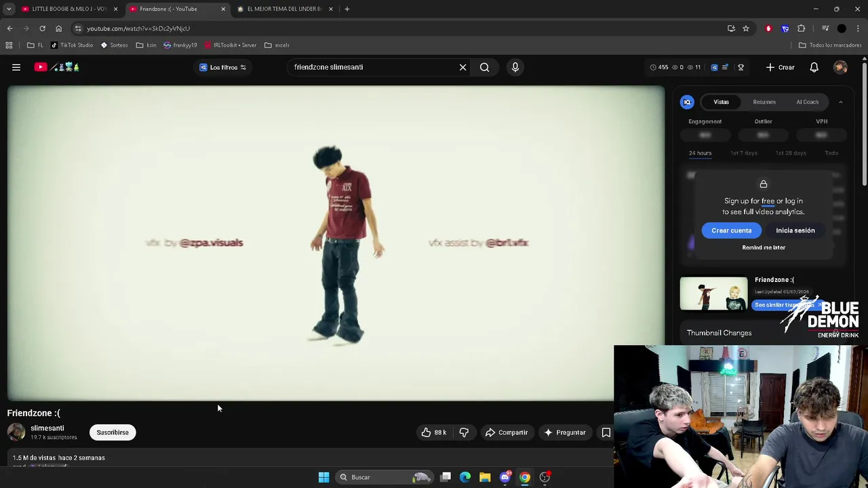Open the YouTube guide hamburger menu

pos(16,67)
